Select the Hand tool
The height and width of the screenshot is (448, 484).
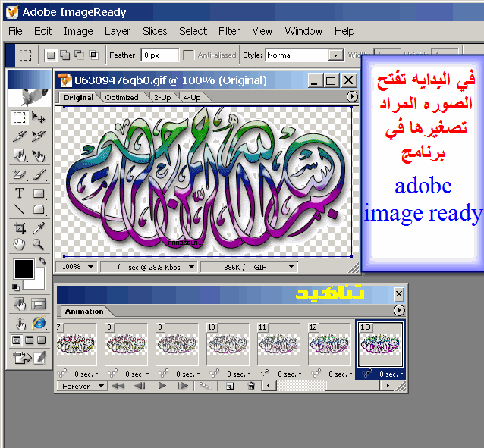coord(20,244)
